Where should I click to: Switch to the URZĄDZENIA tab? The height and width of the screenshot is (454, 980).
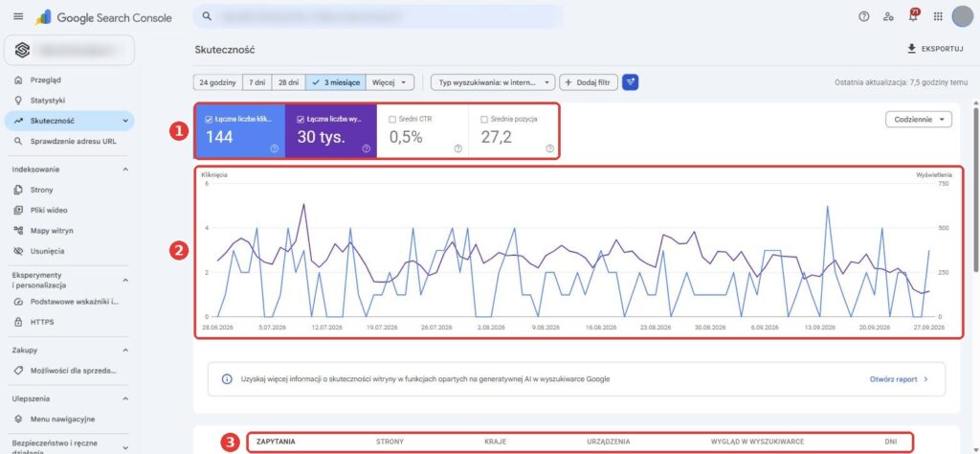point(609,442)
